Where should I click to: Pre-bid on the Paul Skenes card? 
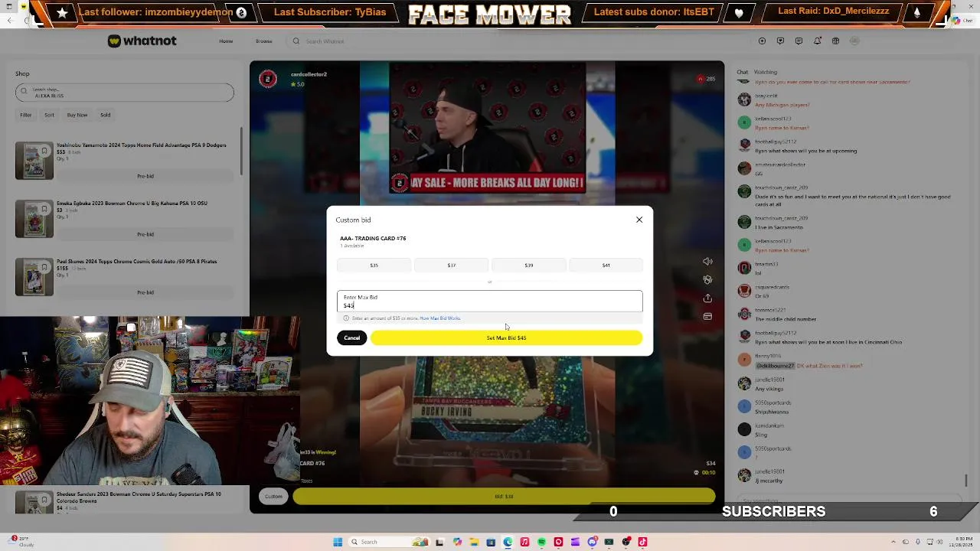[145, 292]
